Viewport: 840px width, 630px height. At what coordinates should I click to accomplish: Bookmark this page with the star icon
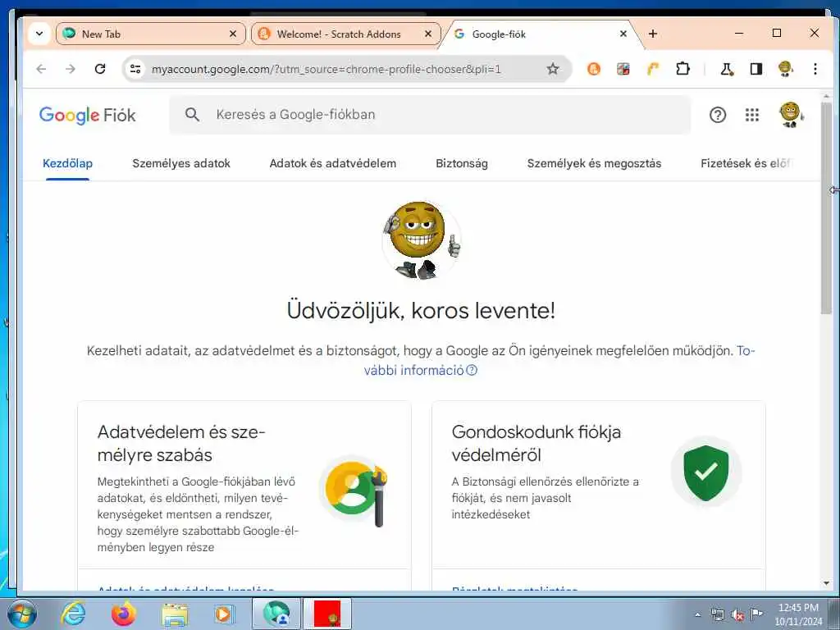(553, 69)
